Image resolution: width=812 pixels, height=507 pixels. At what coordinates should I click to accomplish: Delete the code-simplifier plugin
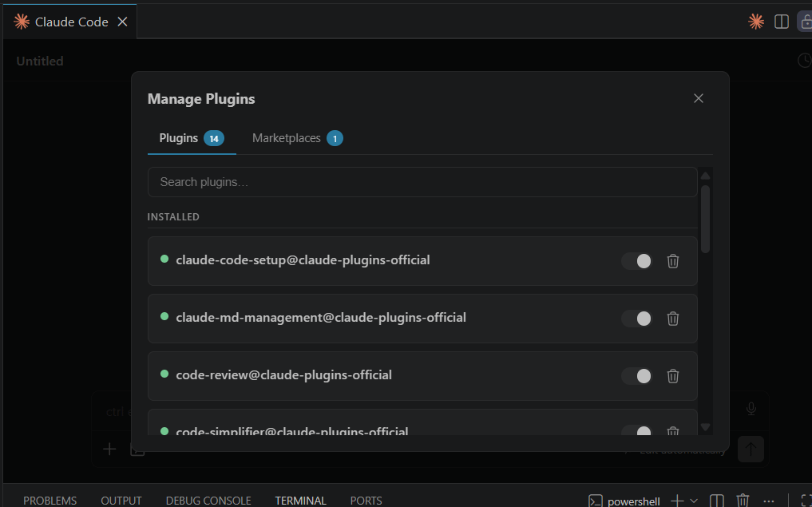pyautogui.click(x=673, y=430)
